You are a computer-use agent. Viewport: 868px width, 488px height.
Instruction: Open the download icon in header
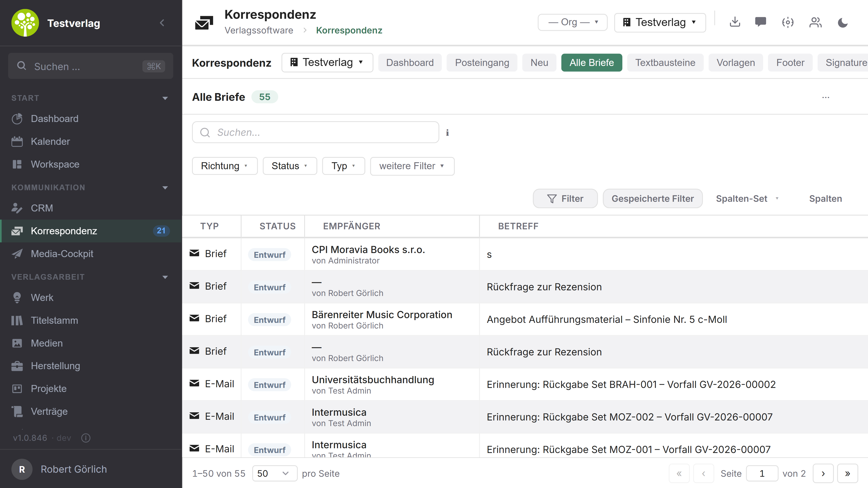(735, 22)
